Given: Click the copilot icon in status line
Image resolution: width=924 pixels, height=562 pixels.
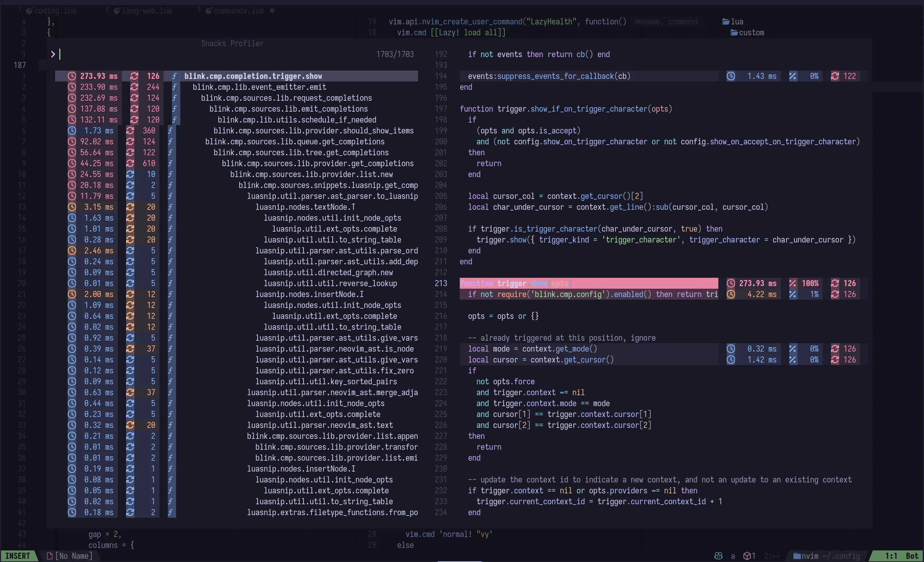Looking at the screenshot, I should click(x=718, y=556).
